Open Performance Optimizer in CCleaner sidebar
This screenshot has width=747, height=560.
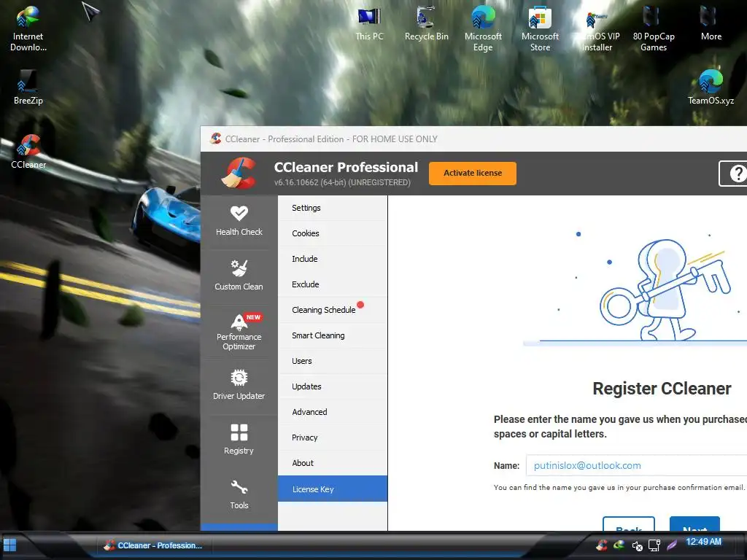(239, 332)
